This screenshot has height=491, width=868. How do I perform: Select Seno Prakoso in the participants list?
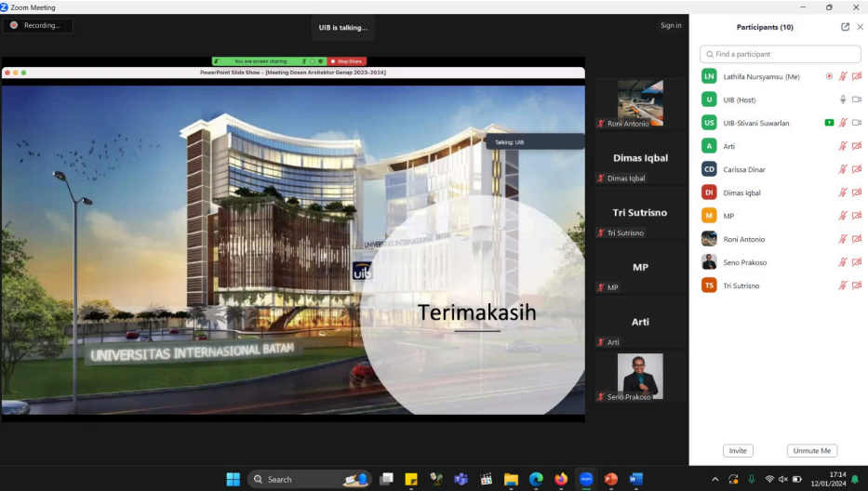tap(780, 262)
